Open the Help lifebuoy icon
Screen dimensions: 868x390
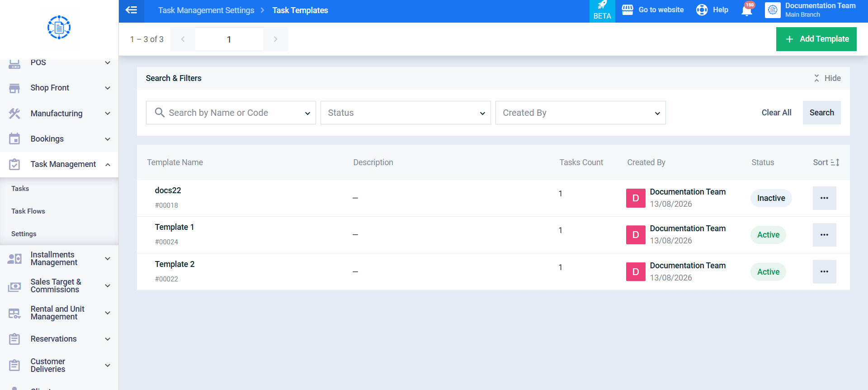[702, 10]
